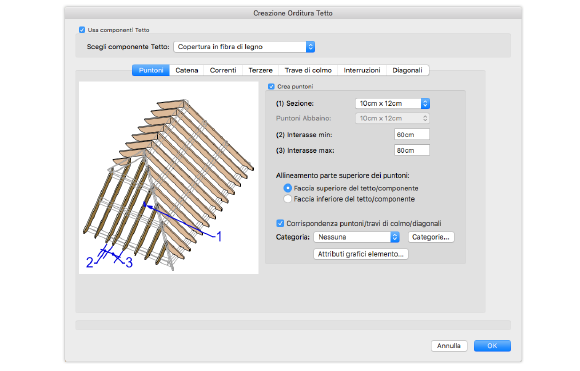Open the Terzere tab

(260, 70)
